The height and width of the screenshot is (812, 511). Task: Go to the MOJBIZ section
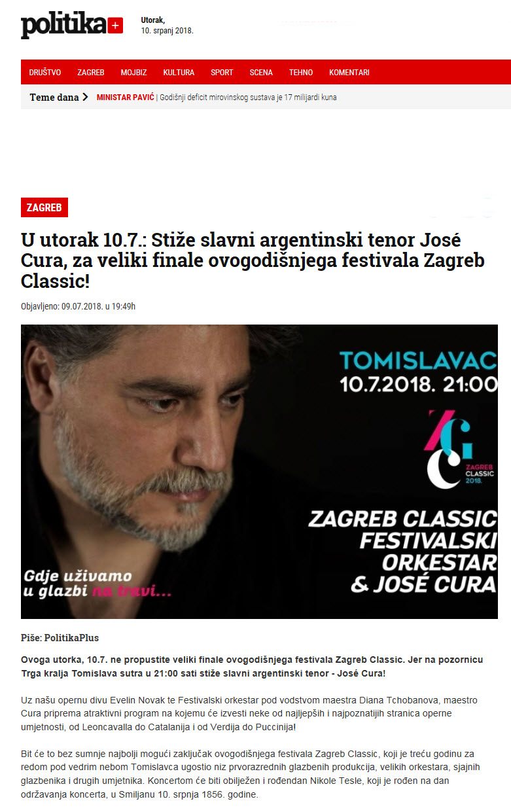(x=133, y=73)
